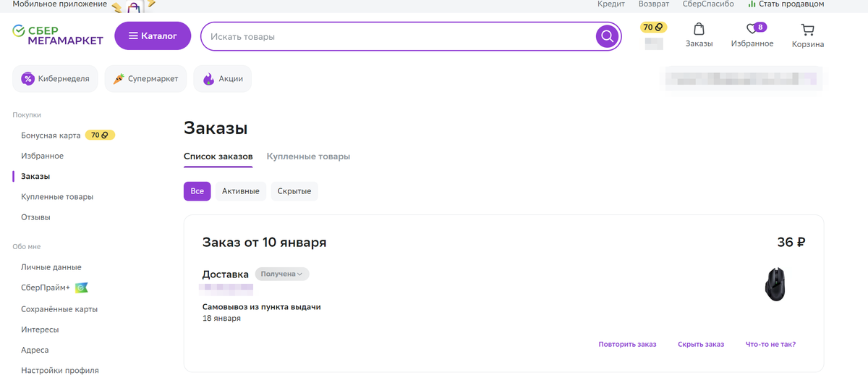Viewport: 868px width, 386px height.
Task: Open Адреса in the sidebar
Action: 35,350
